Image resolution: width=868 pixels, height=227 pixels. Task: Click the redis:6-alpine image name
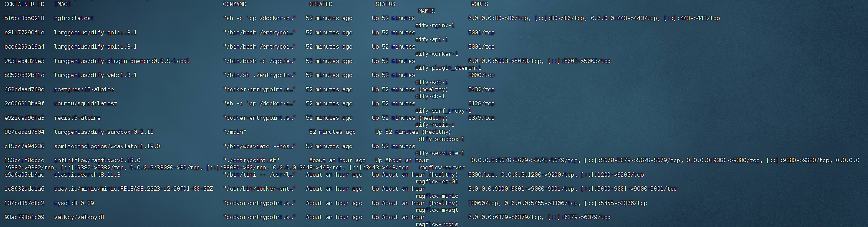[77, 118]
